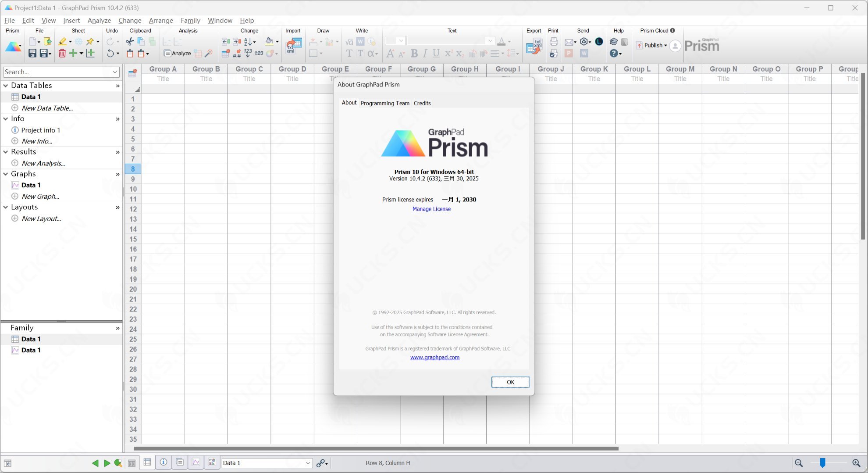Open the Arrange menu
This screenshot has height=473, width=868.
tap(161, 20)
